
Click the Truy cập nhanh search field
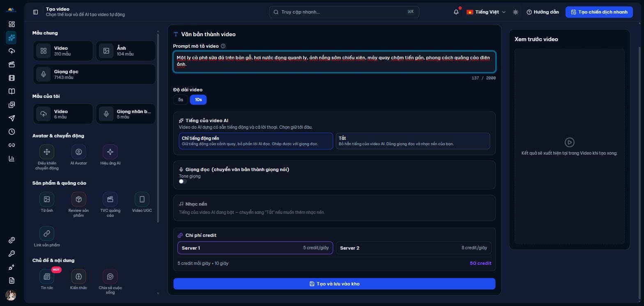(x=344, y=12)
